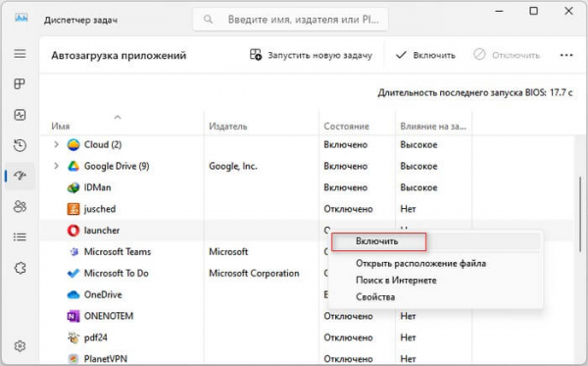The width and height of the screenshot is (588, 366).
Task: Open the Processes page icon in sidebar
Action: pyautogui.click(x=20, y=83)
